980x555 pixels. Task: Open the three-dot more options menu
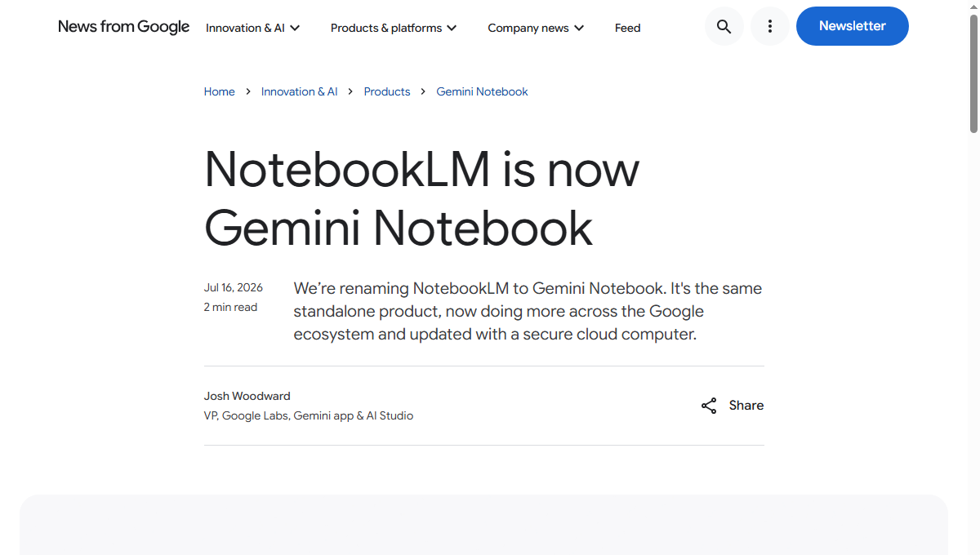(769, 26)
